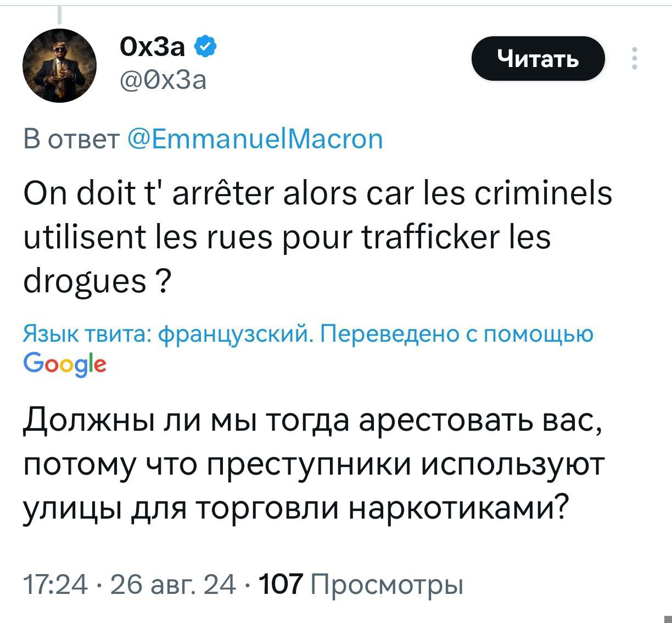This screenshot has height=623, width=672.
Task: Click the 0x3a display name
Action: coord(153,48)
